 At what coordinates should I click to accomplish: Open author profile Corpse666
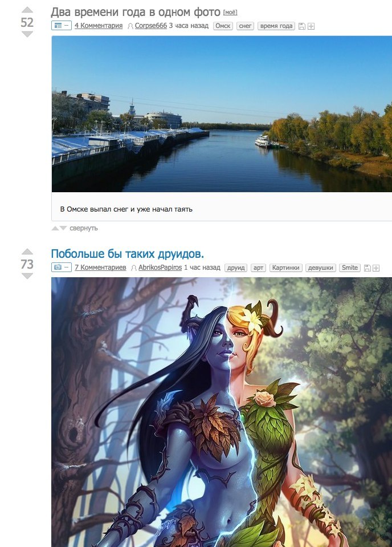151,26
